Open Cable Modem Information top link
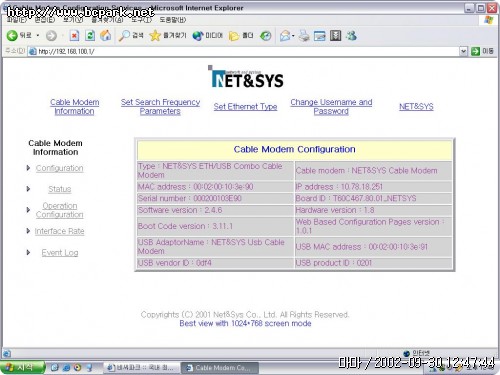The height and width of the screenshot is (375, 500). click(x=74, y=107)
